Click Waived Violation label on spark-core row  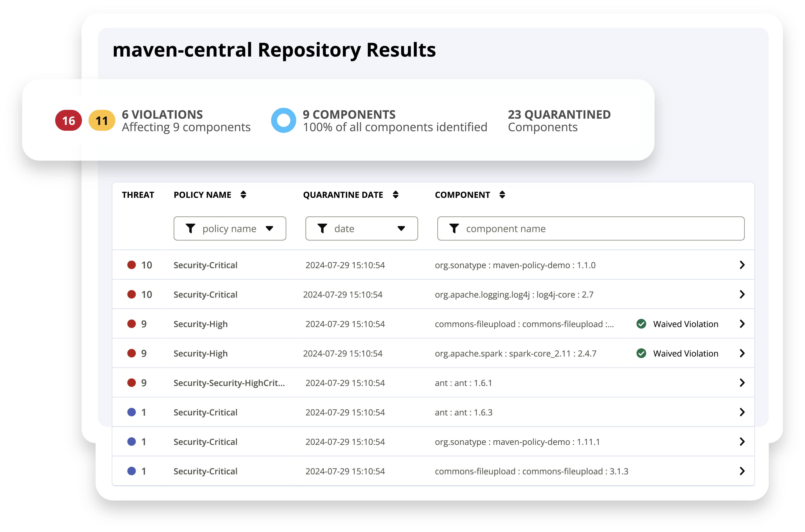[x=686, y=354]
